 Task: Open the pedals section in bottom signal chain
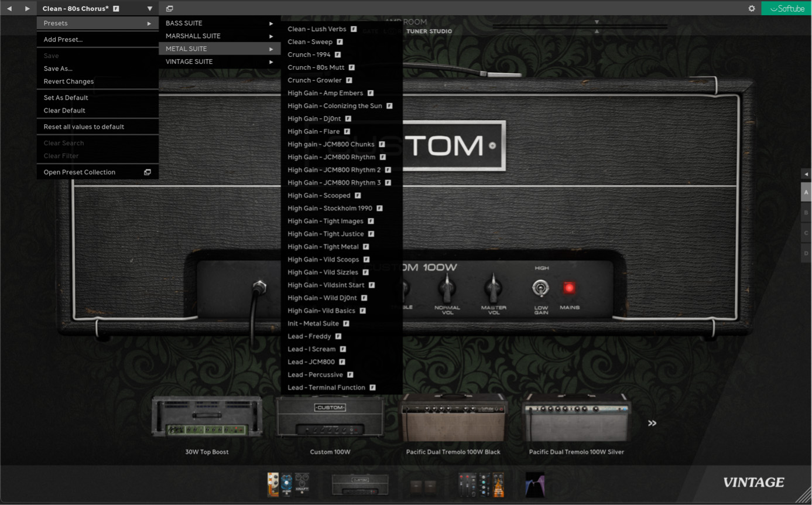pyautogui.click(x=288, y=484)
